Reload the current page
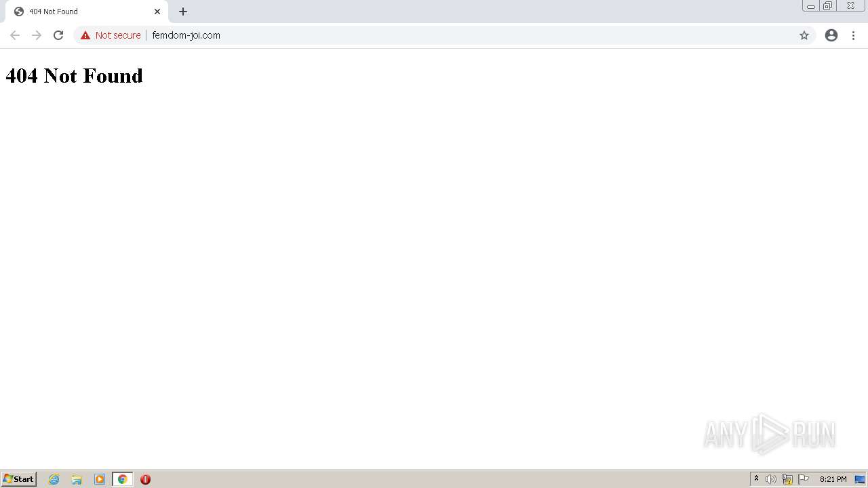 [x=58, y=35]
